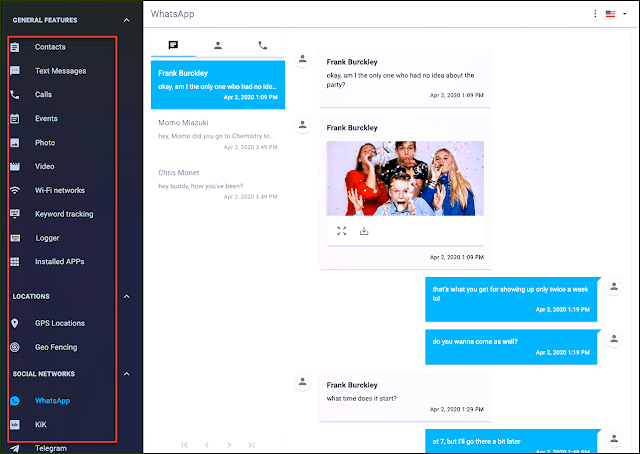The image size is (640, 454).
Task: Open Installed APPs in sidebar
Action: pos(61,262)
